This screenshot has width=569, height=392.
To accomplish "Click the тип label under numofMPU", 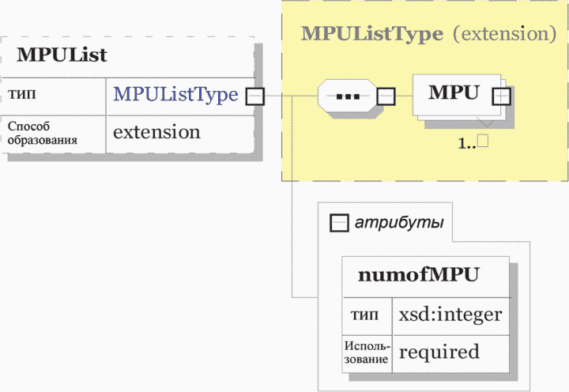I will pyautogui.click(x=364, y=315).
